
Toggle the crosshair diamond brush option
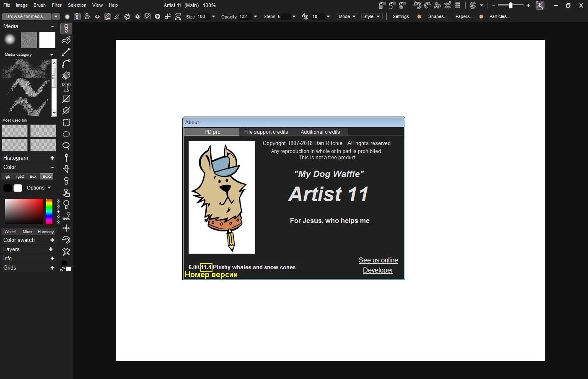click(137, 17)
